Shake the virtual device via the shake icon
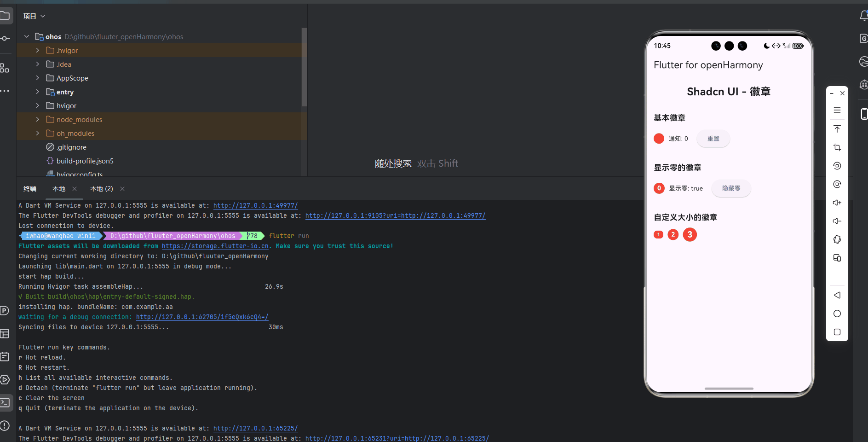The width and height of the screenshot is (868, 442). pos(837,239)
